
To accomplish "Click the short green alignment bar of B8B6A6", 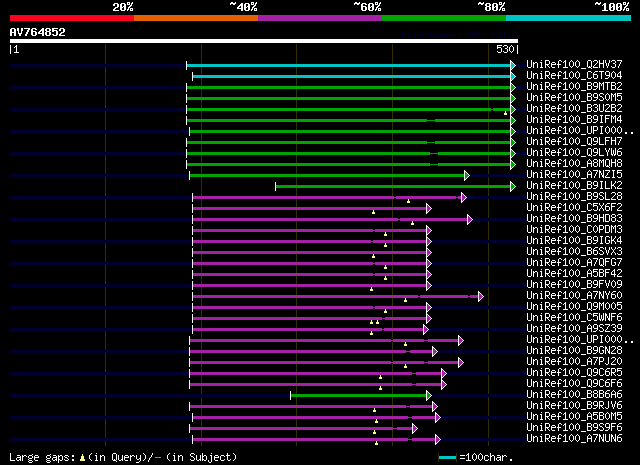I will [358, 396].
